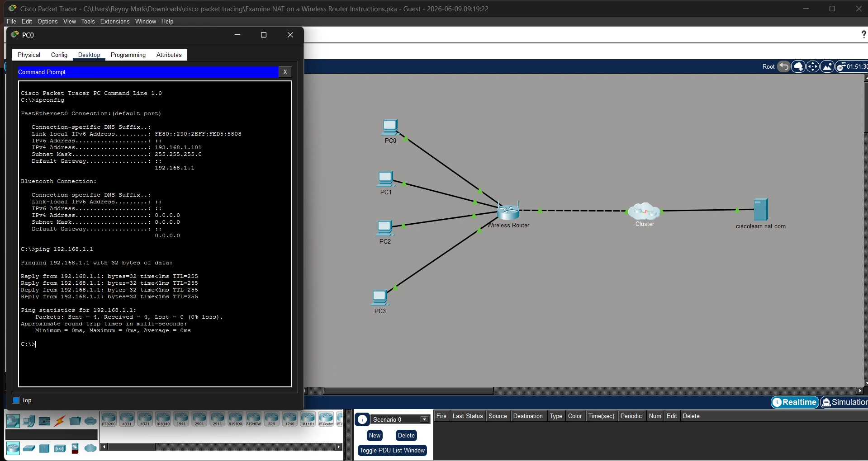
Task: Open the Attributes tab in PC0
Action: point(169,55)
